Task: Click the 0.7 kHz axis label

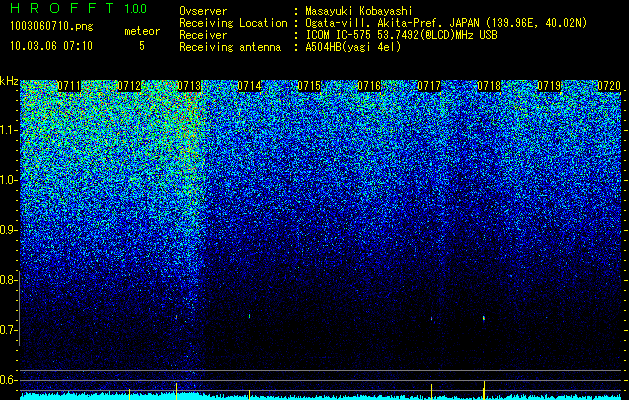Action: (8, 330)
